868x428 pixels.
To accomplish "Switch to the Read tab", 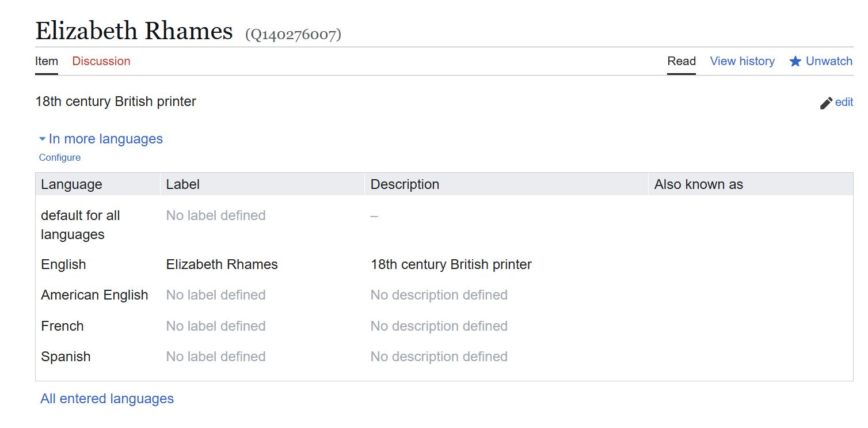I will [682, 61].
